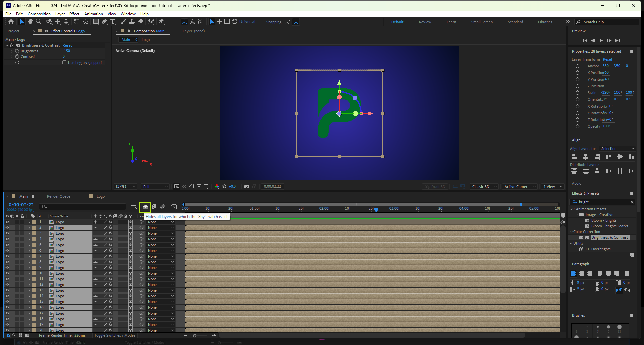Open the Classic 3D renderer dropdown

click(484, 187)
